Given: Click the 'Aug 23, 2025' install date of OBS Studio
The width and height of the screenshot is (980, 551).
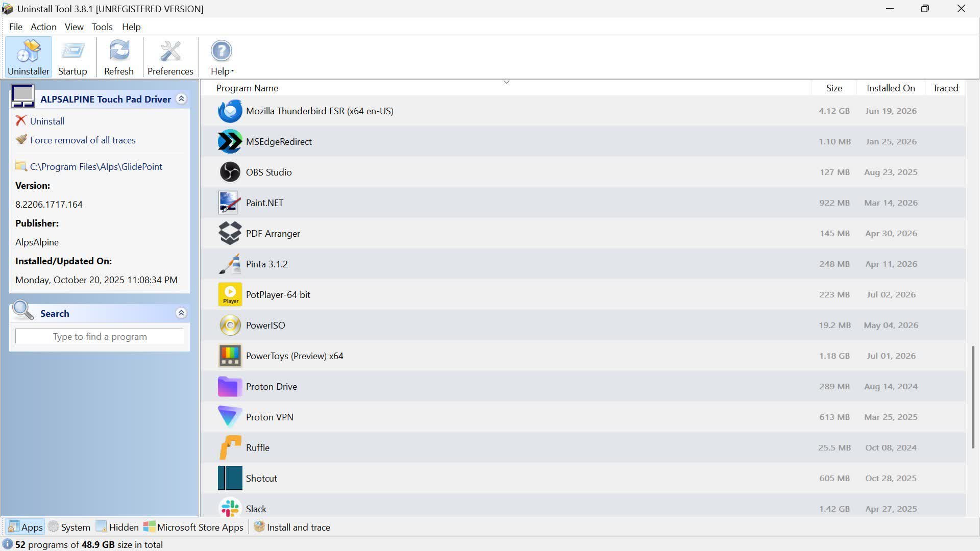Looking at the screenshot, I should pyautogui.click(x=891, y=172).
